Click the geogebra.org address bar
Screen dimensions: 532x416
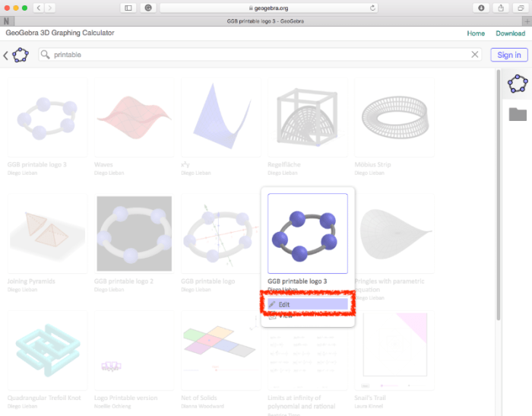pyautogui.click(x=269, y=8)
